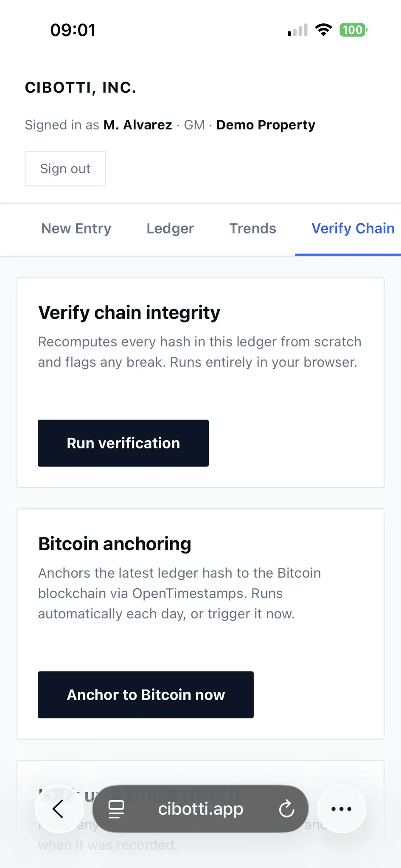This screenshot has width=401, height=868.
Task: Tap the cellular signal bars icon
Action: [x=297, y=30]
